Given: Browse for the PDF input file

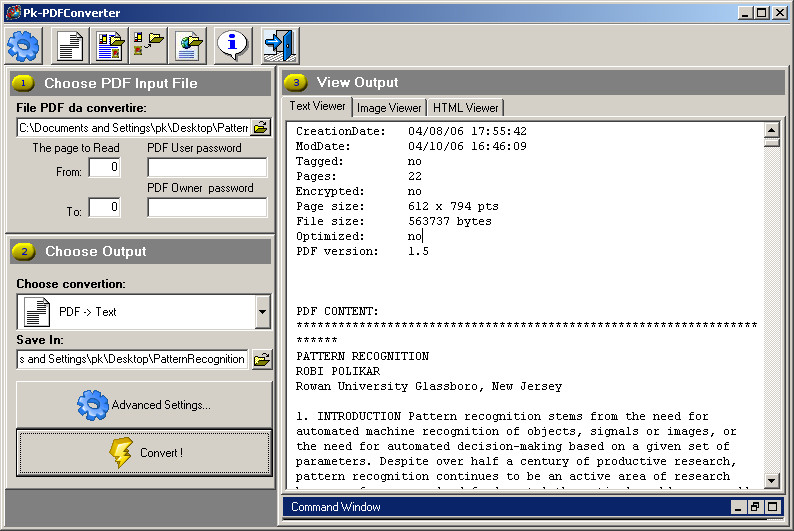Looking at the screenshot, I should click(x=261, y=127).
